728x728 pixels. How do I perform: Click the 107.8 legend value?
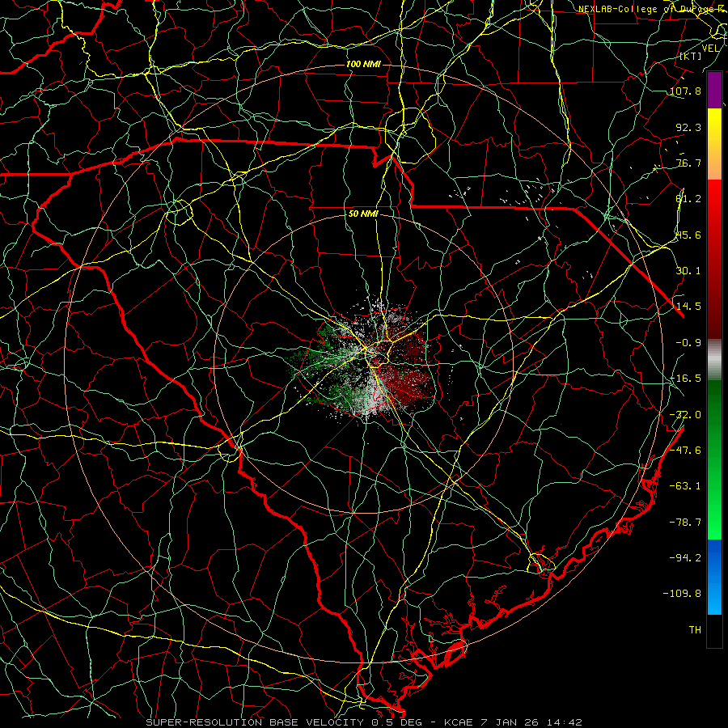685,91
